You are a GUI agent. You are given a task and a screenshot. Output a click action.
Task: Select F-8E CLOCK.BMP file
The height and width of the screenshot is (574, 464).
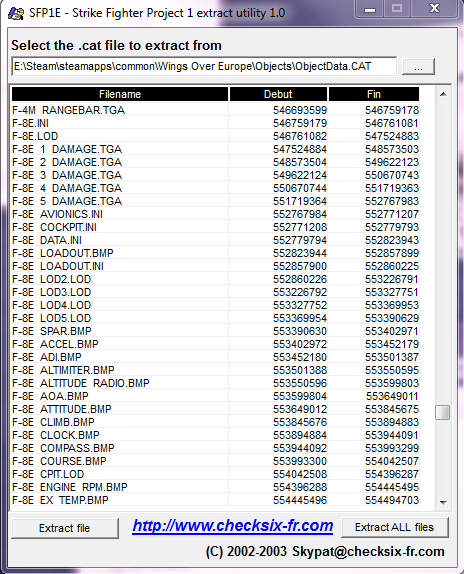215,435
